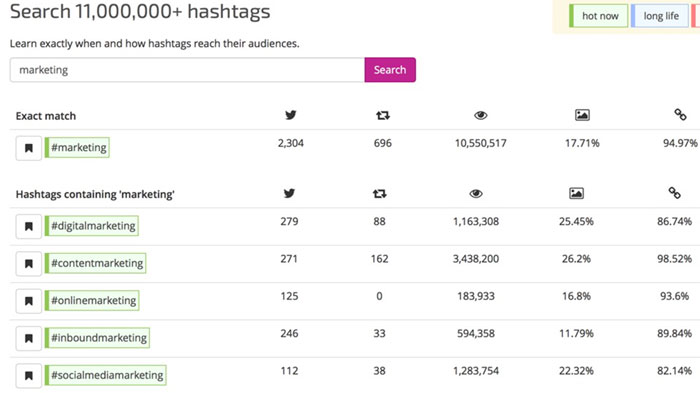The image size is (700, 393).
Task: Click the 17.71% image percentage
Action: pyautogui.click(x=582, y=143)
